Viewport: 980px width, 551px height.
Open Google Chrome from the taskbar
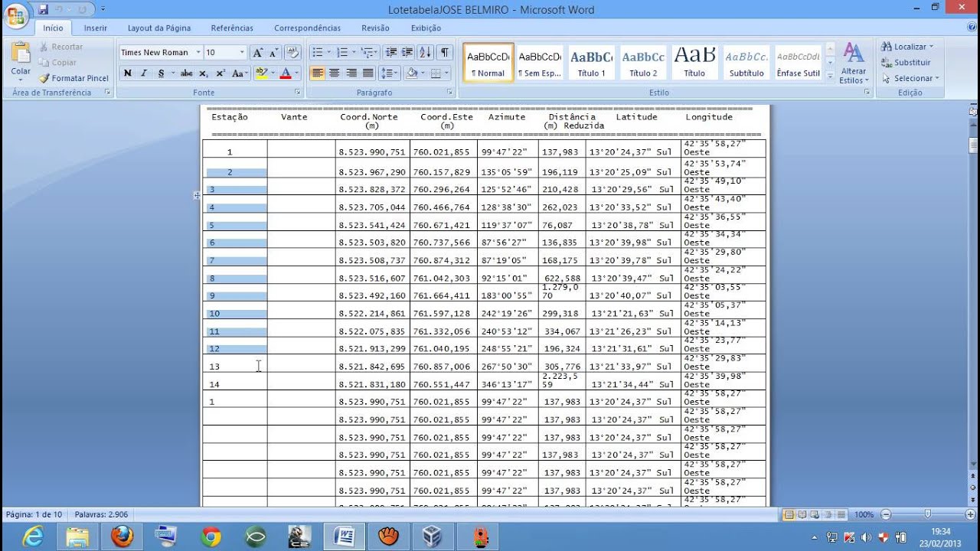211,536
